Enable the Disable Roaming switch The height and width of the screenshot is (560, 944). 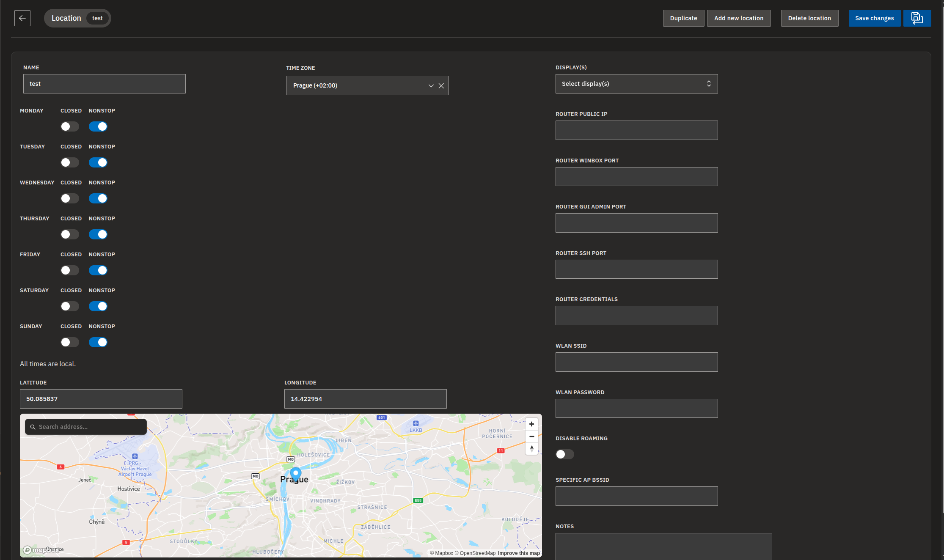[x=565, y=454]
